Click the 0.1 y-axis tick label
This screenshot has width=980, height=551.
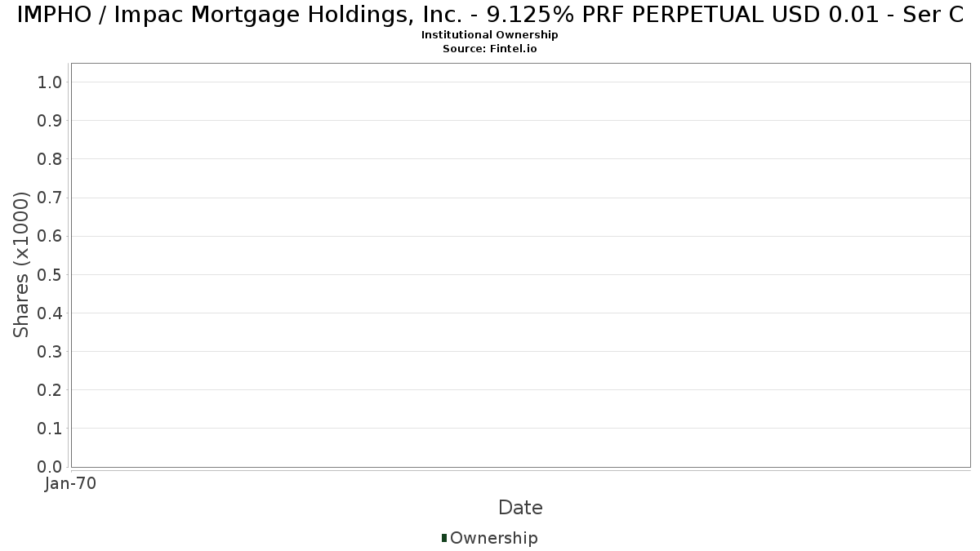[x=49, y=428]
